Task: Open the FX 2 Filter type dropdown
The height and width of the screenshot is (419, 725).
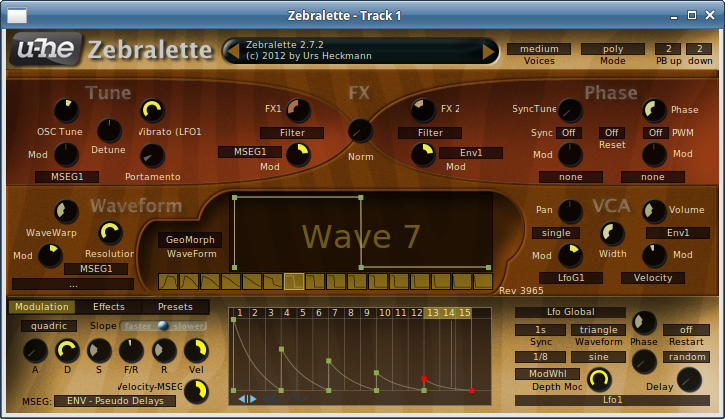Action: pos(430,133)
